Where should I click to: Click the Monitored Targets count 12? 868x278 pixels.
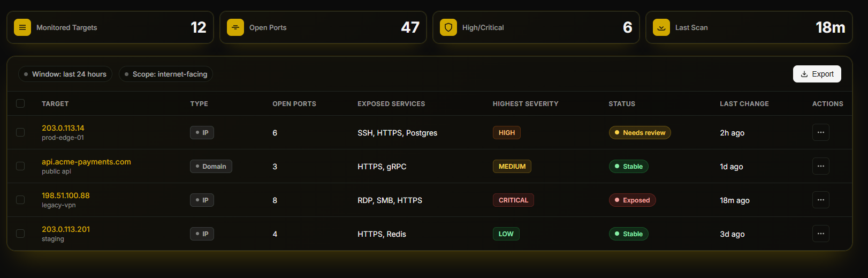click(x=199, y=27)
